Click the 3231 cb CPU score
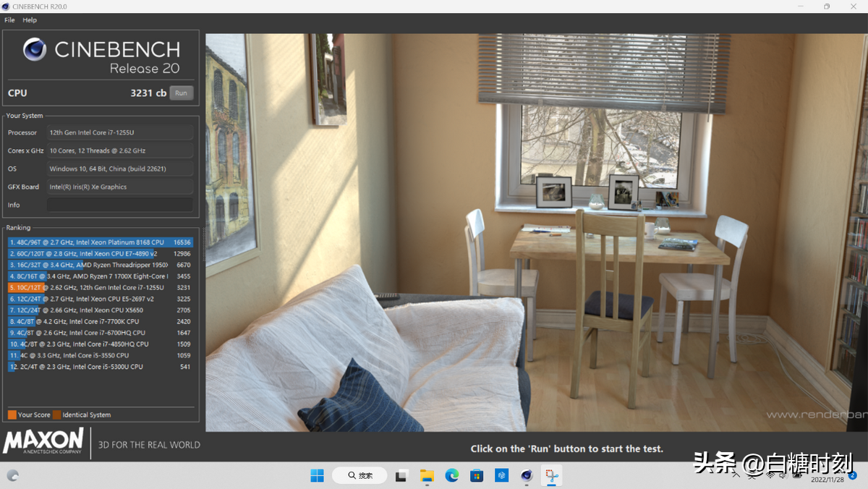Screen dimensions: 868x489 tap(148, 93)
